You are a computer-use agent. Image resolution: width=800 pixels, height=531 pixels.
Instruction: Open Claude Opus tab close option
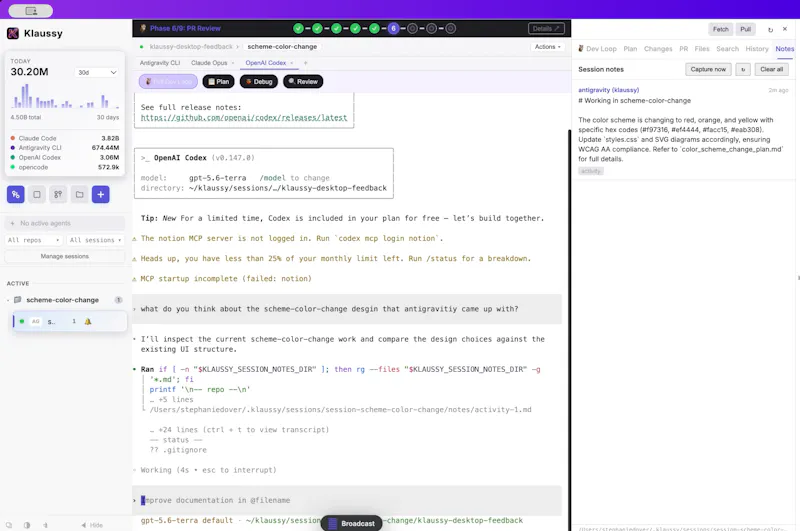[233, 63]
